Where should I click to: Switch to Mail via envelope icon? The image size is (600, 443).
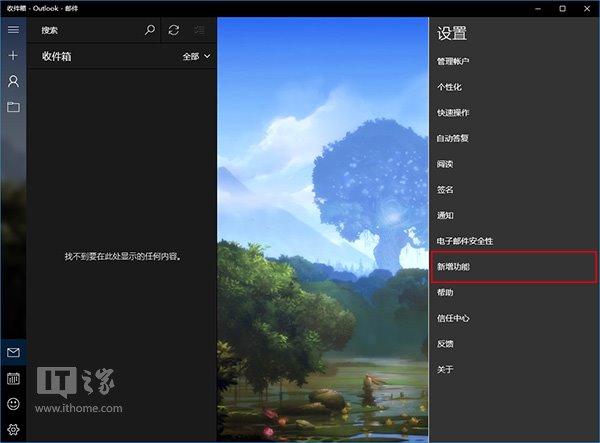tap(13, 352)
